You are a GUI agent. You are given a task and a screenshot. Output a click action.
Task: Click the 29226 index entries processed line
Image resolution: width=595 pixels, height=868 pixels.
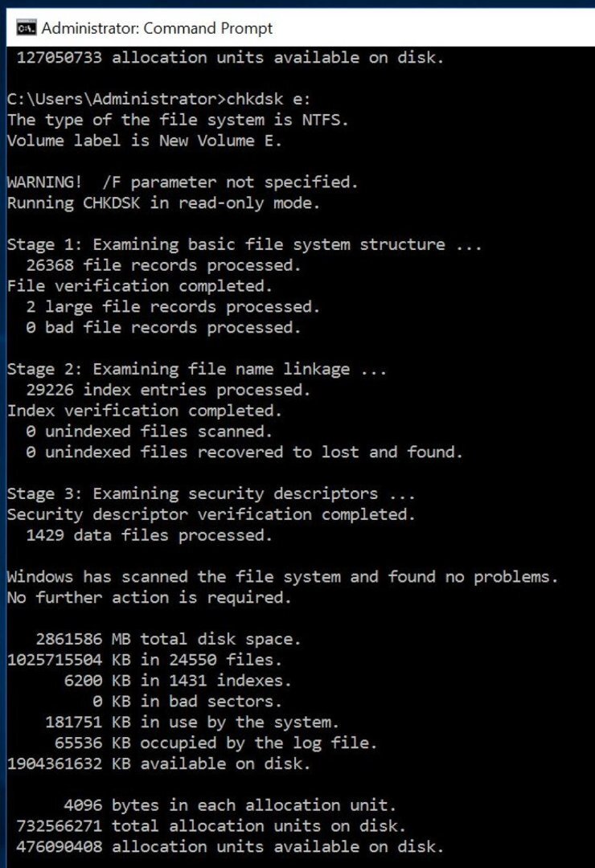click(x=168, y=390)
